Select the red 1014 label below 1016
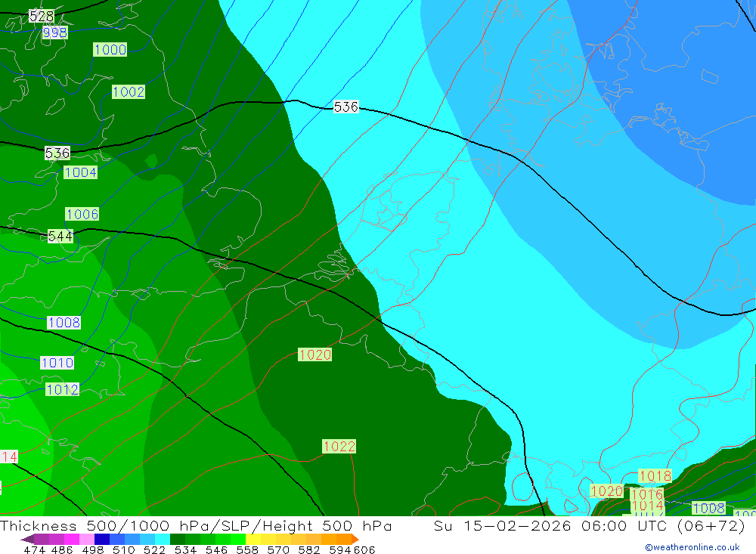Screen dimensions: 756x554 [647, 506]
